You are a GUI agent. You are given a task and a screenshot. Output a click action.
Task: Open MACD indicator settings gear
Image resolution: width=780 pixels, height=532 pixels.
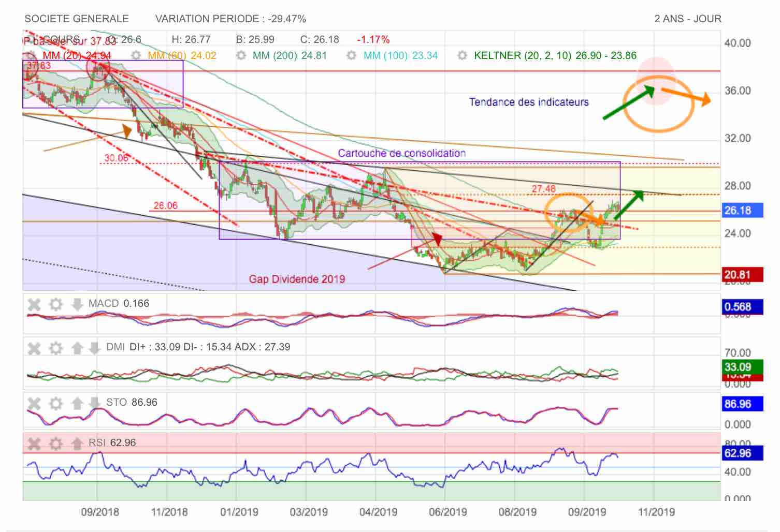pyautogui.click(x=55, y=304)
